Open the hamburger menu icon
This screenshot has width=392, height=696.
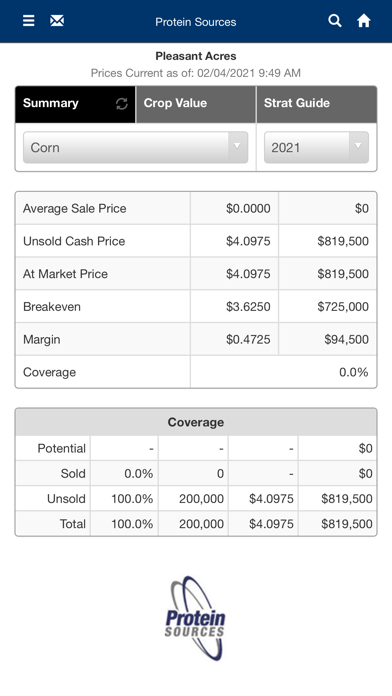[x=28, y=21]
